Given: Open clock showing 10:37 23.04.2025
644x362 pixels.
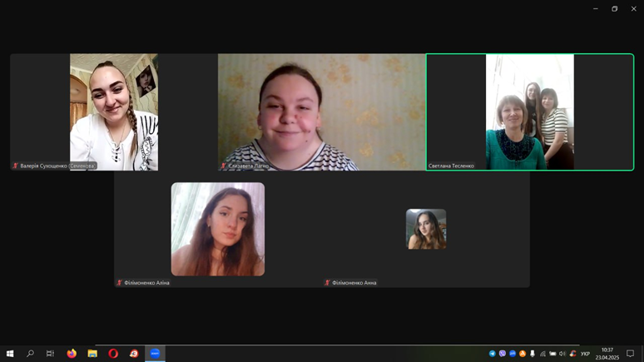Looking at the screenshot, I should click(607, 354).
